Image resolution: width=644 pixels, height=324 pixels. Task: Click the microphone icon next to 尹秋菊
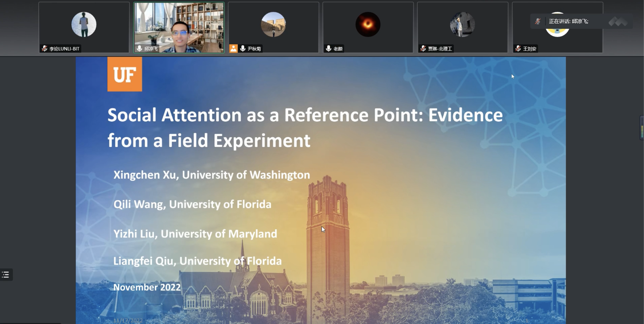pos(243,49)
